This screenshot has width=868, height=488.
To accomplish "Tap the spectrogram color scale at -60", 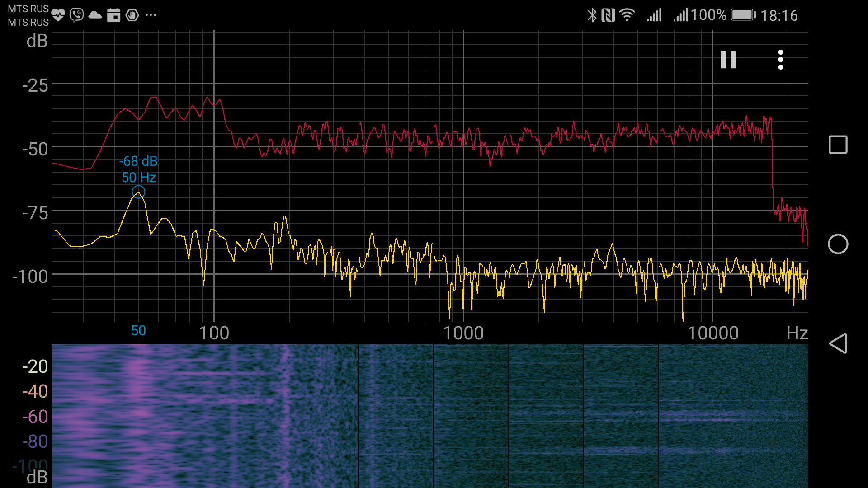I will pyautogui.click(x=35, y=417).
